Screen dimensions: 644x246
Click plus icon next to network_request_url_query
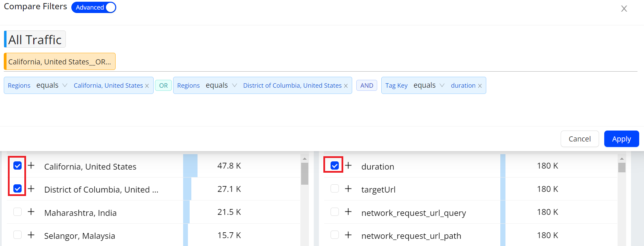point(348,212)
